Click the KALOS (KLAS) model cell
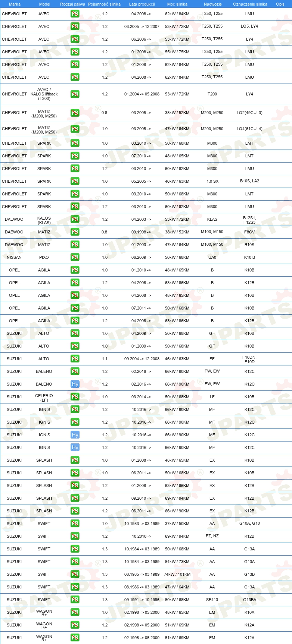 pos(44,220)
